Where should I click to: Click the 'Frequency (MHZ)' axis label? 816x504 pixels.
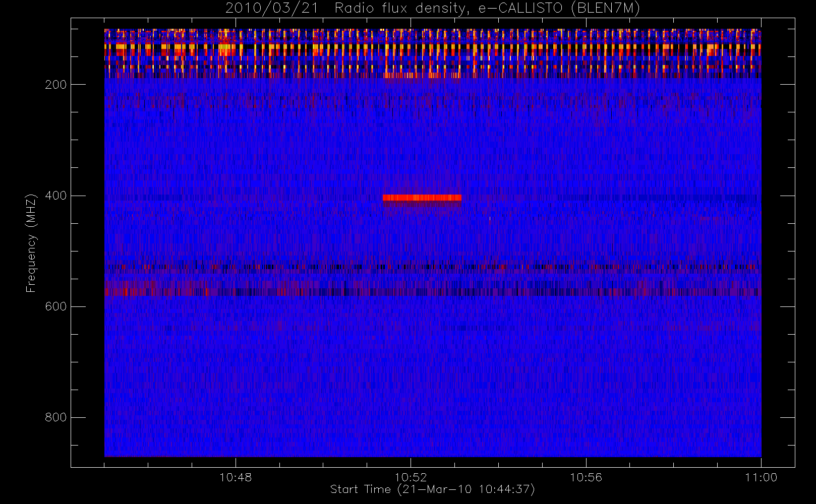(x=31, y=243)
